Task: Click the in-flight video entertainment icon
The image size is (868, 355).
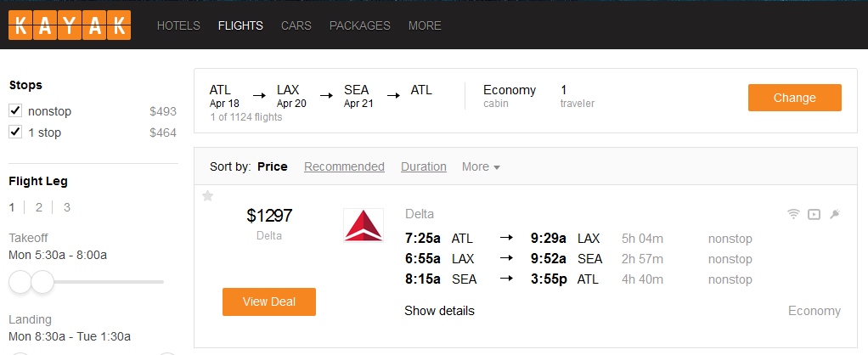Action: (814, 214)
